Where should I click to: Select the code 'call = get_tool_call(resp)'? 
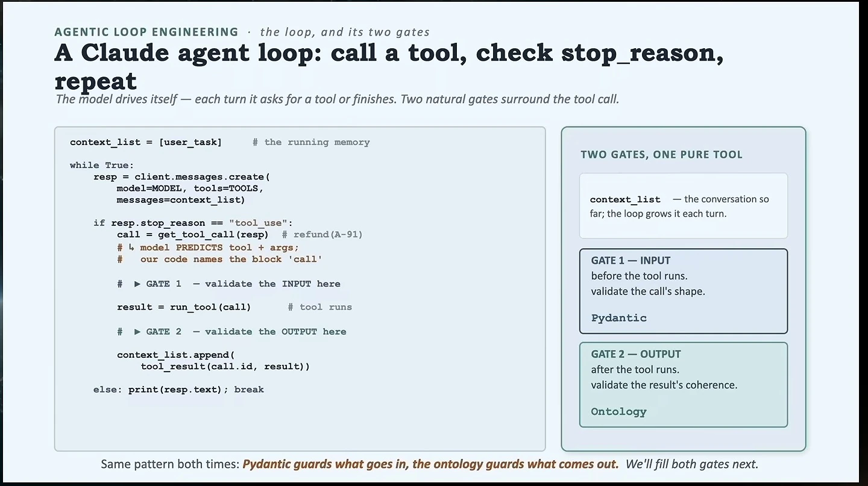193,235
